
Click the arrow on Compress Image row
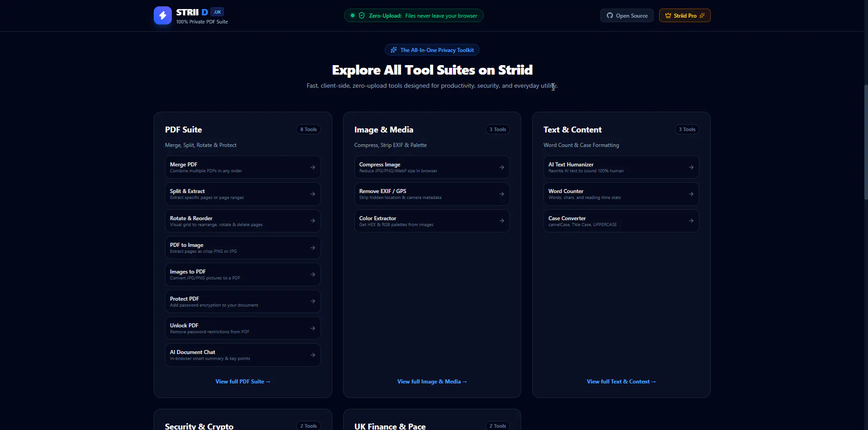click(x=502, y=167)
